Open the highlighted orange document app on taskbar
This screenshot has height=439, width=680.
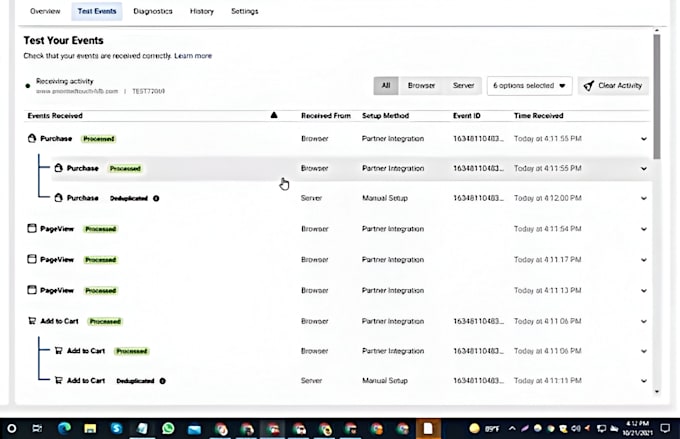tap(428, 429)
